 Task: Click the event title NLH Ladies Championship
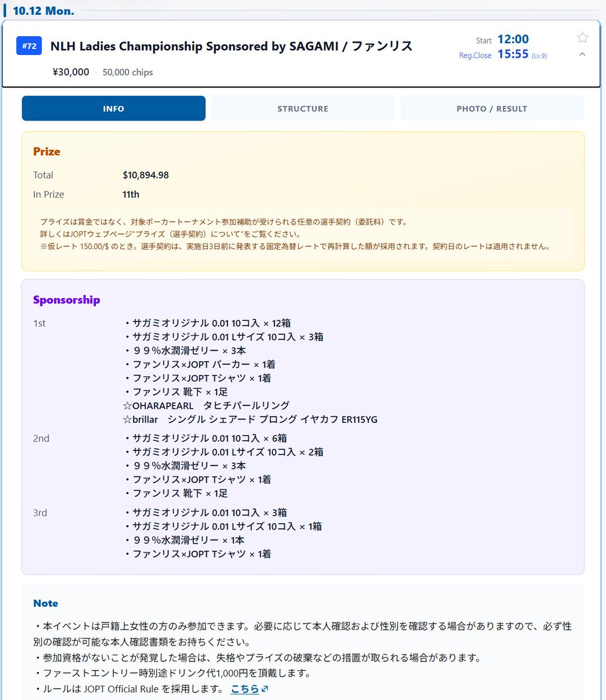click(x=232, y=46)
